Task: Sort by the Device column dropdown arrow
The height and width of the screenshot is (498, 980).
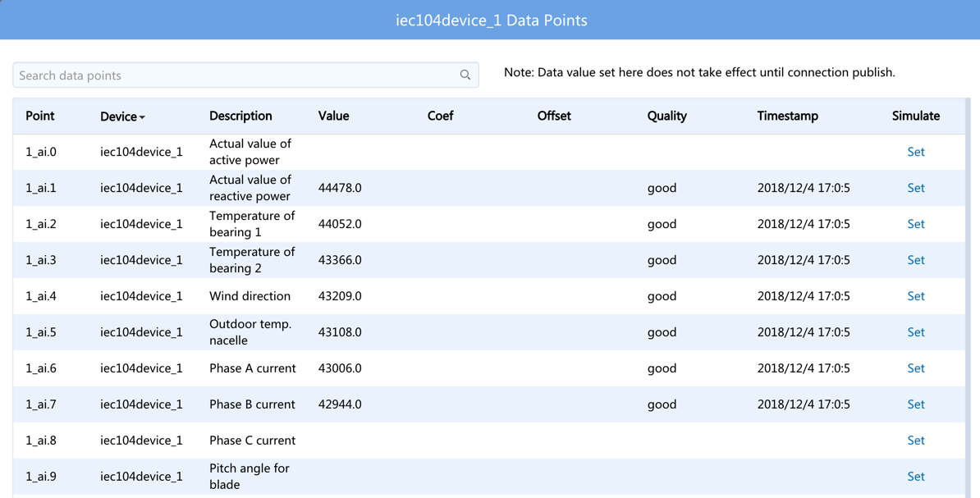Action: click(x=143, y=117)
